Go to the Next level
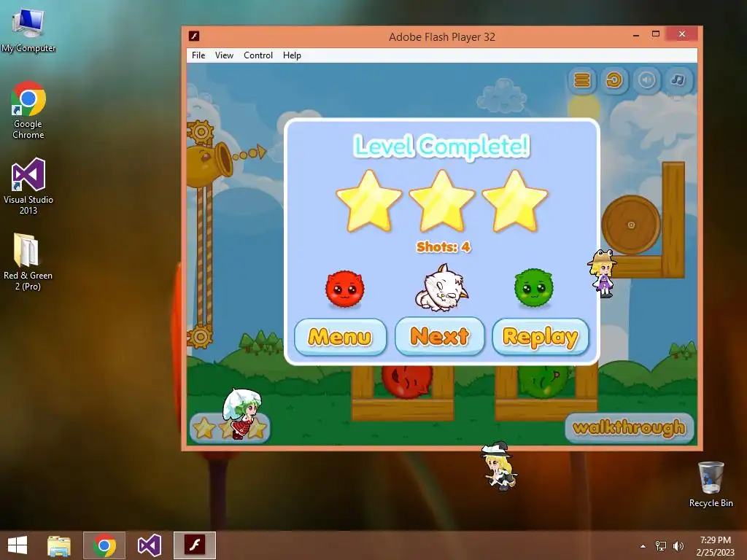The image size is (747, 560). click(440, 336)
